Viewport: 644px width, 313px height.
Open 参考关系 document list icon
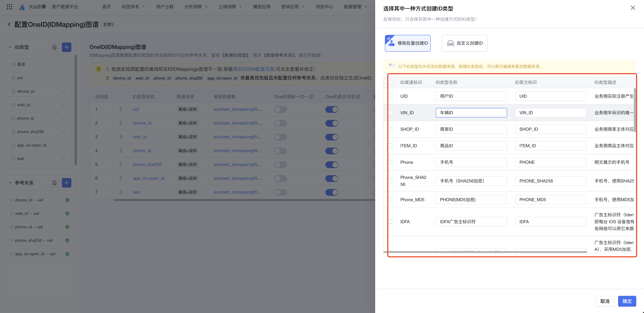click(55, 183)
